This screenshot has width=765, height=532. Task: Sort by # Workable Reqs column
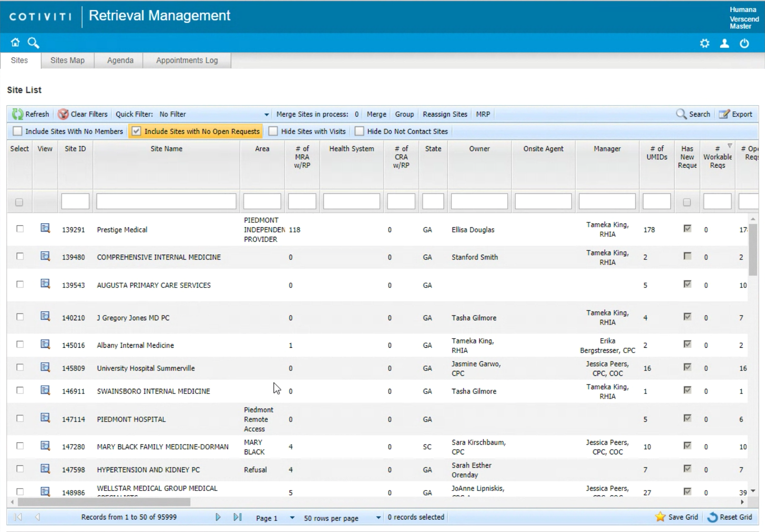[x=717, y=157]
